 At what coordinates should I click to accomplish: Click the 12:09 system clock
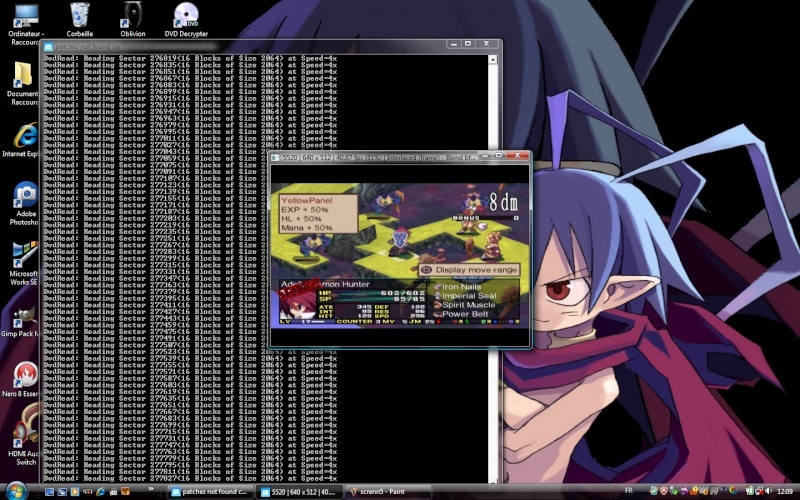point(785,491)
